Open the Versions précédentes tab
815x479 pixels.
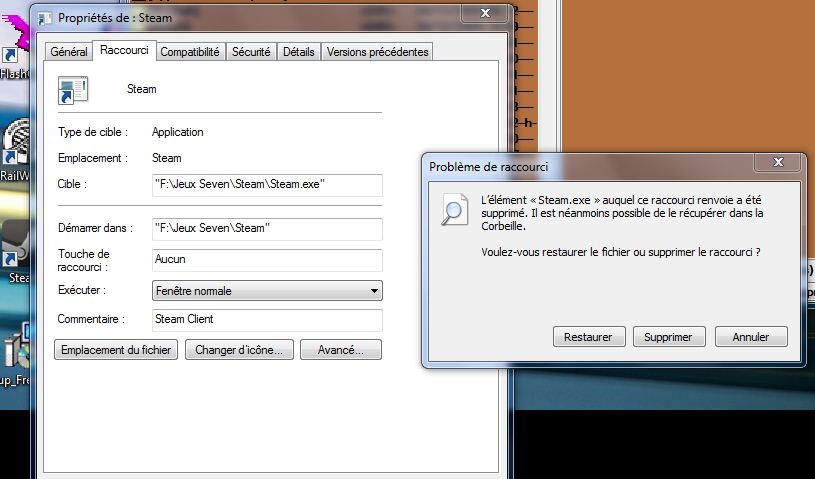[x=377, y=52]
